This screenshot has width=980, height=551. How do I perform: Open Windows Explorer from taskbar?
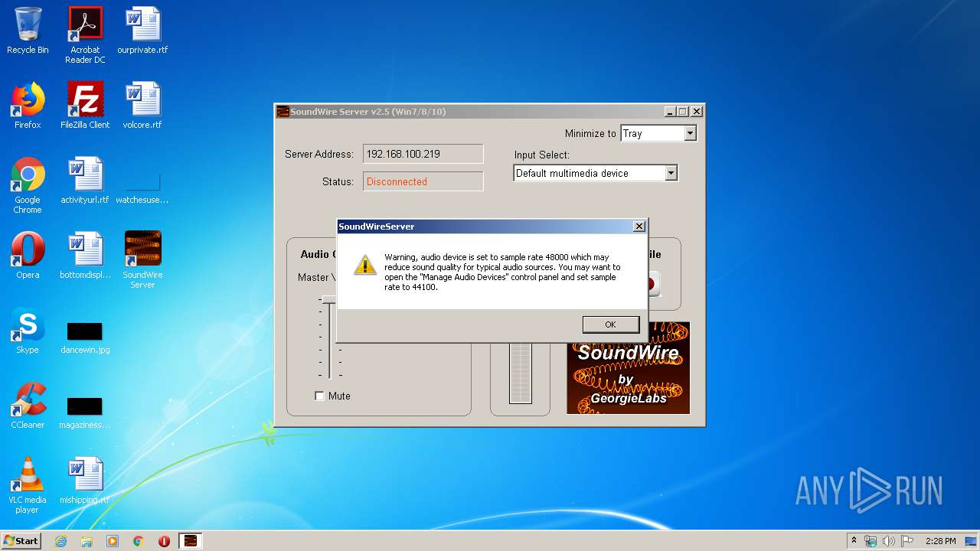coord(87,541)
